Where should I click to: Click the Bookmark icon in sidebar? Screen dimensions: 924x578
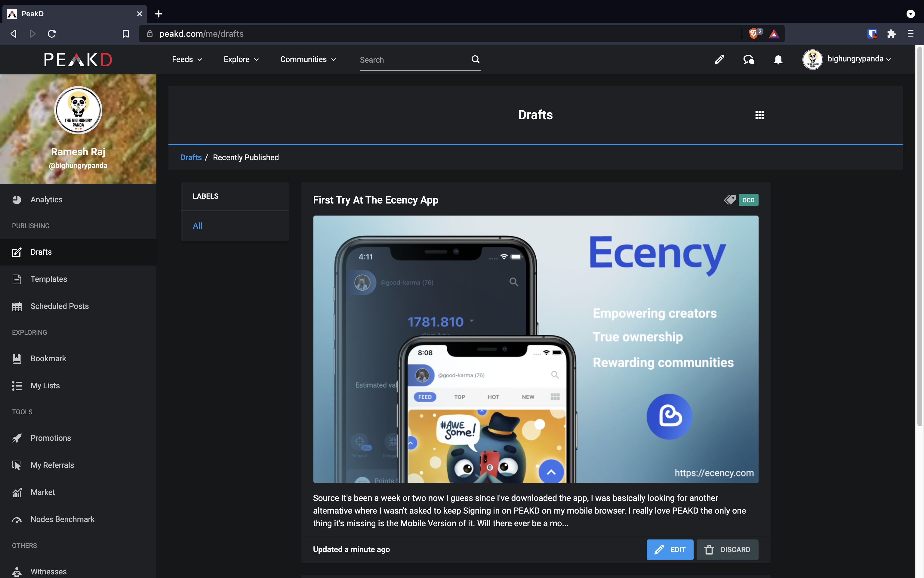pos(17,359)
